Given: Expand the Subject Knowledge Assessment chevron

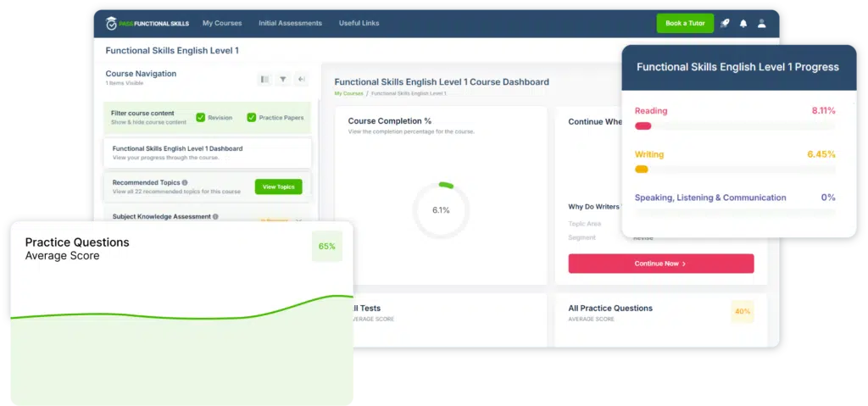Looking at the screenshot, I should tap(299, 220).
